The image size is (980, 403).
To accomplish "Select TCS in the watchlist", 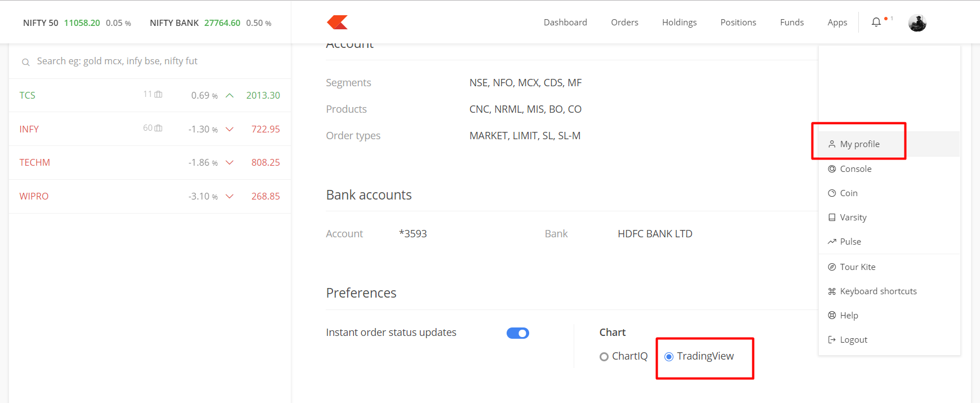I will coord(150,95).
